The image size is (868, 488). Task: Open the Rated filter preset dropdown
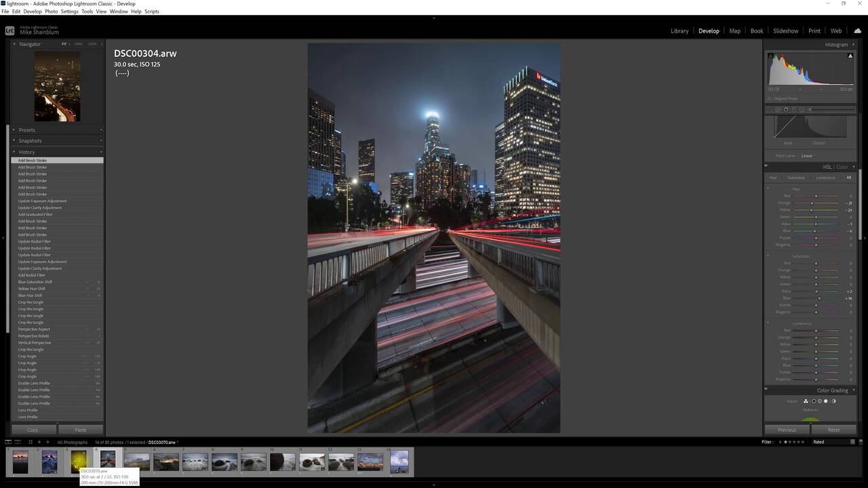pos(831,442)
